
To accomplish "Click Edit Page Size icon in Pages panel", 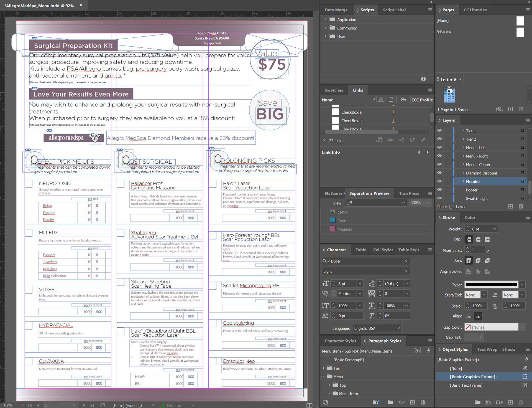I will [x=499, y=109].
